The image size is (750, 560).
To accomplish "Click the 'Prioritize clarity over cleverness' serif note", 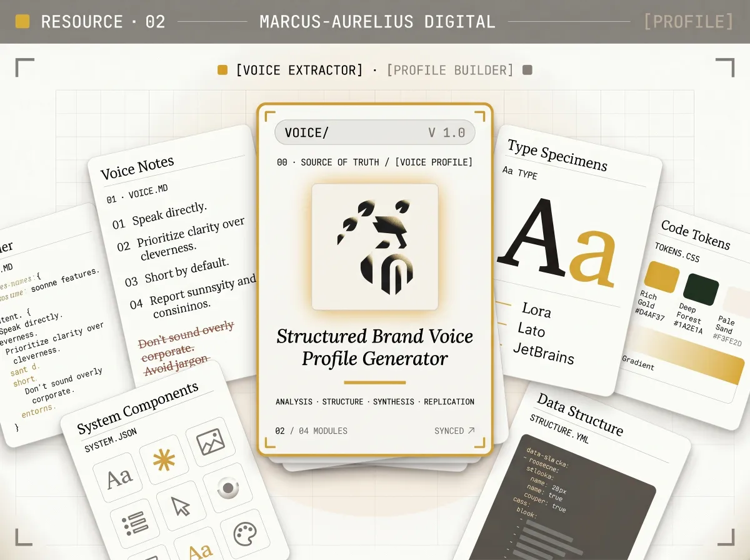I will tap(191, 238).
